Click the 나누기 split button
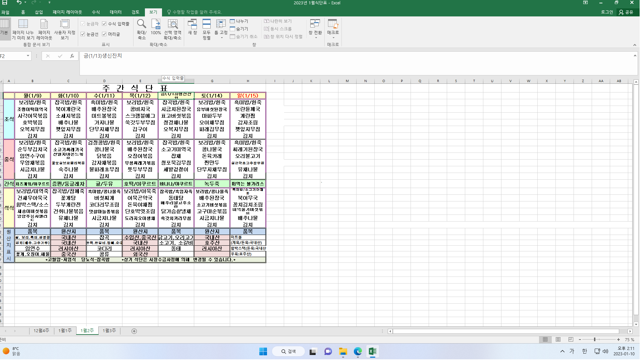The image size is (644, 362). [239, 21]
